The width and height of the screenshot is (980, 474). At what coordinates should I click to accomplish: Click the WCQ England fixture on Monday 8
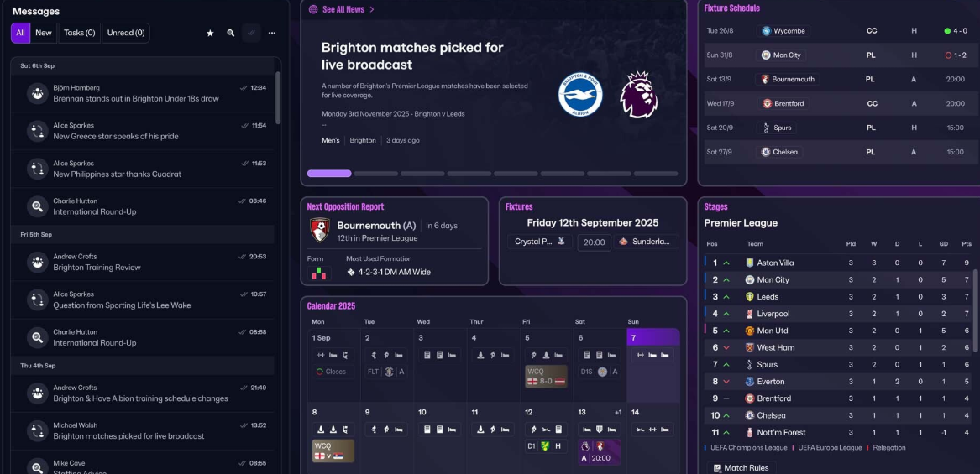coord(333,451)
